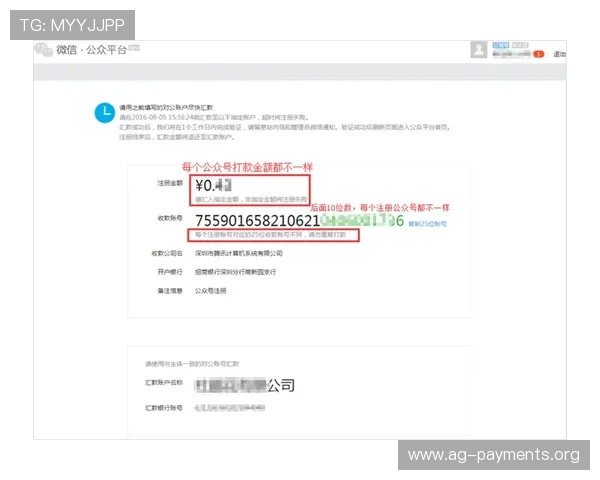Click the 退出 logout link
Viewport: 600px width, 480px height.
(x=559, y=54)
